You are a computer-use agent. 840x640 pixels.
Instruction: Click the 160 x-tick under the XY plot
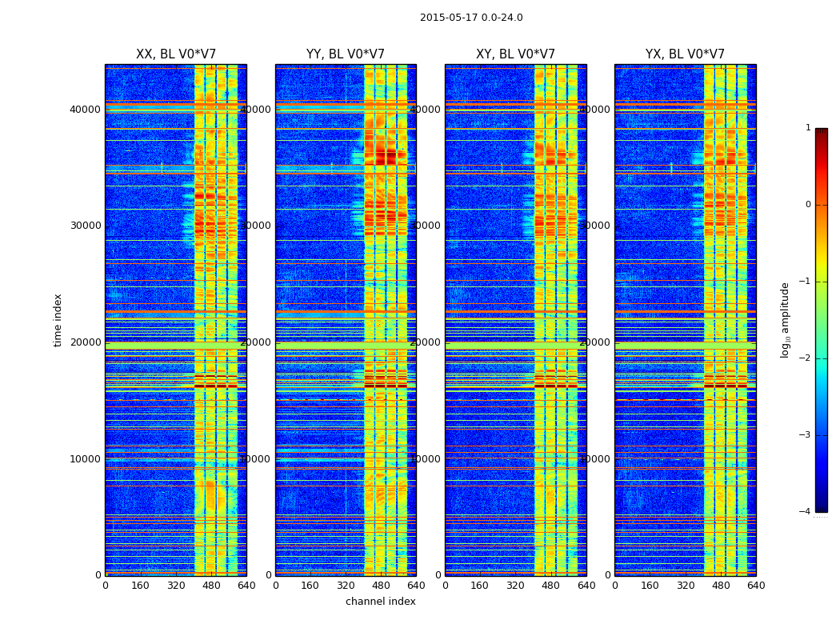pyautogui.click(x=479, y=586)
